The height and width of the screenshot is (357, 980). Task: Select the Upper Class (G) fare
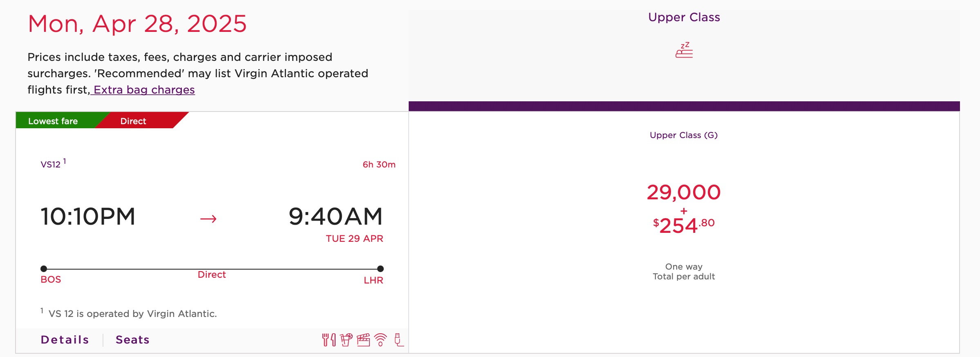pyautogui.click(x=684, y=135)
